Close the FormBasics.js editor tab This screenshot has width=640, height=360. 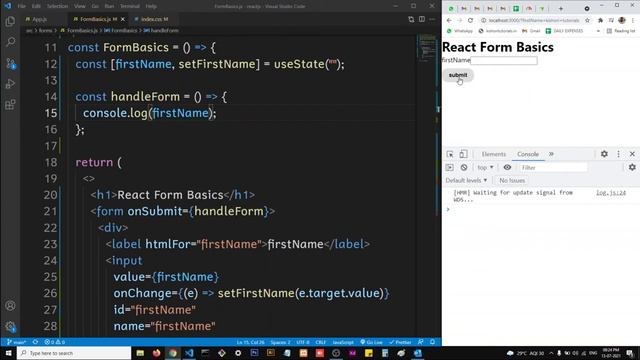(123, 19)
